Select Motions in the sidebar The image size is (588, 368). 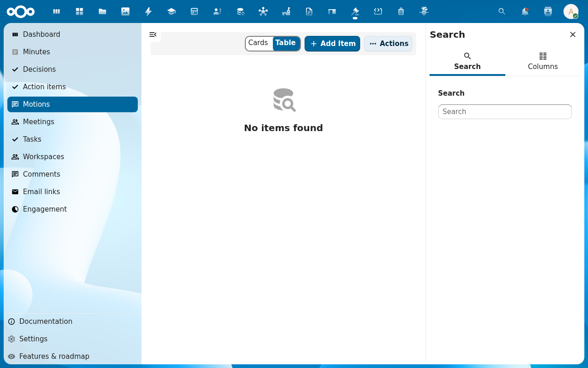[x=73, y=104]
